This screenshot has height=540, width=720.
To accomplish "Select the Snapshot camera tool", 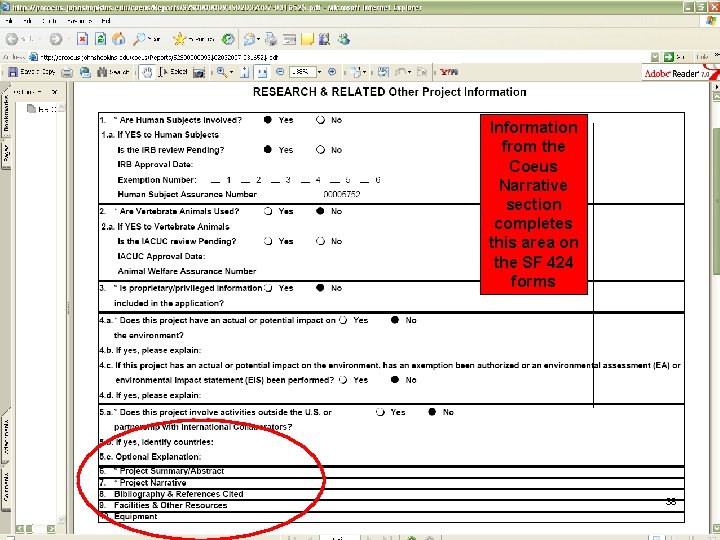I will tap(199, 72).
